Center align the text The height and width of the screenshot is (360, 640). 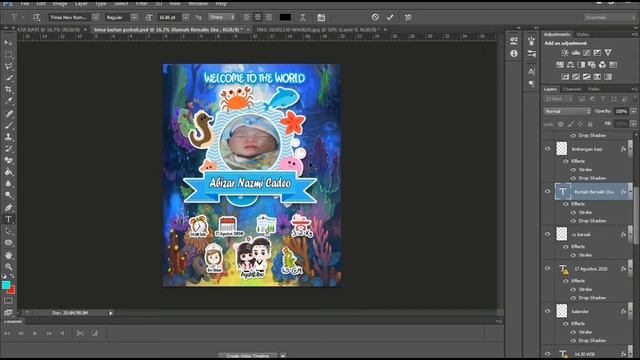258,17
